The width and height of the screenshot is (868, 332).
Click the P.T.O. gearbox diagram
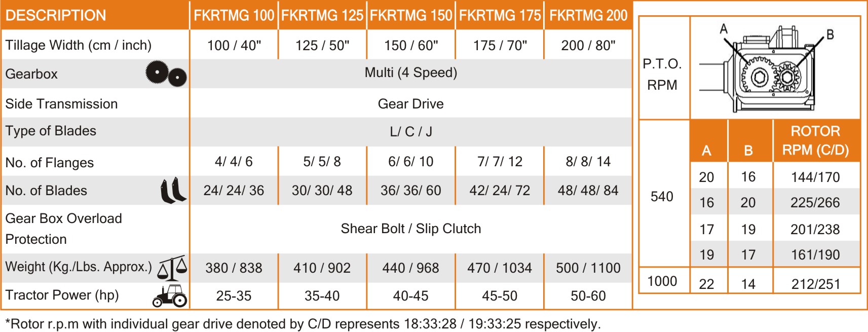tap(775, 67)
